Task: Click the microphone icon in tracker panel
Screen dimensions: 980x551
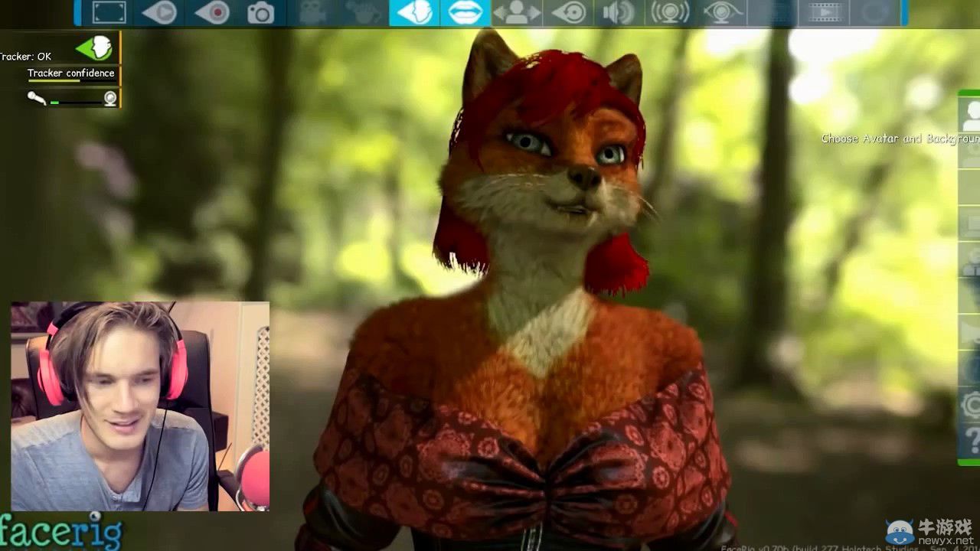Action: click(x=36, y=98)
